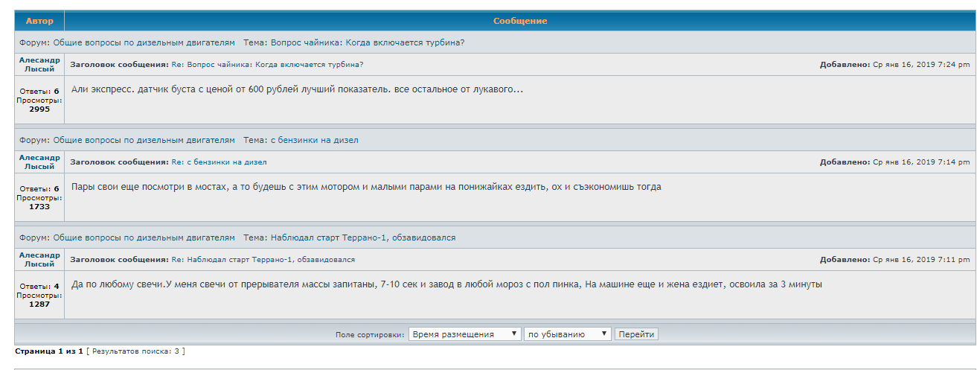The height and width of the screenshot is (370, 980).
Task: Click the post text starting "Али экспресс"
Action: click(x=297, y=89)
